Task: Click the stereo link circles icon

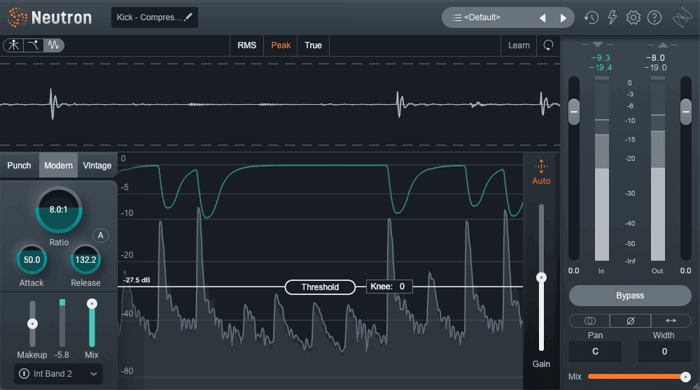Action: [x=589, y=320]
